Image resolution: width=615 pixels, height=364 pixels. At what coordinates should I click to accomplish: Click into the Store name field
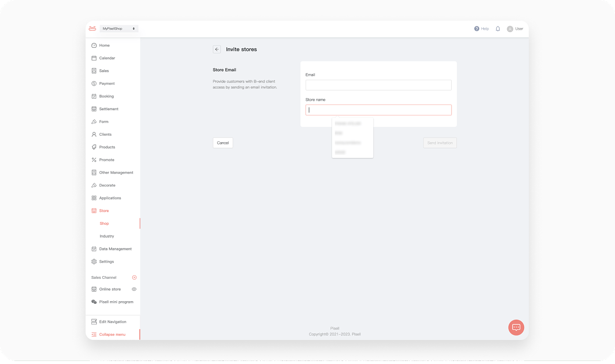[x=378, y=110]
